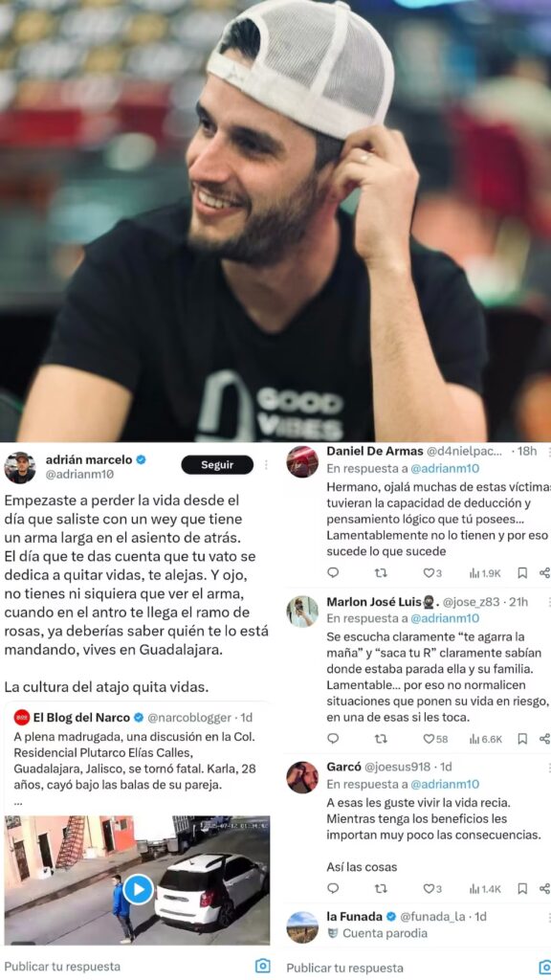Open the @adrianm10 mention link in Garcó's reply
The height and width of the screenshot is (980, 551).
click(x=445, y=784)
